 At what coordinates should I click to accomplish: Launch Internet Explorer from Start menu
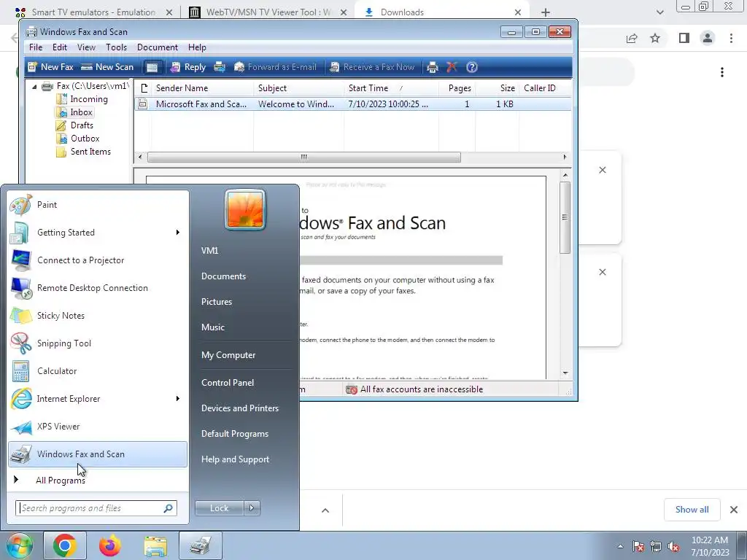point(98,399)
